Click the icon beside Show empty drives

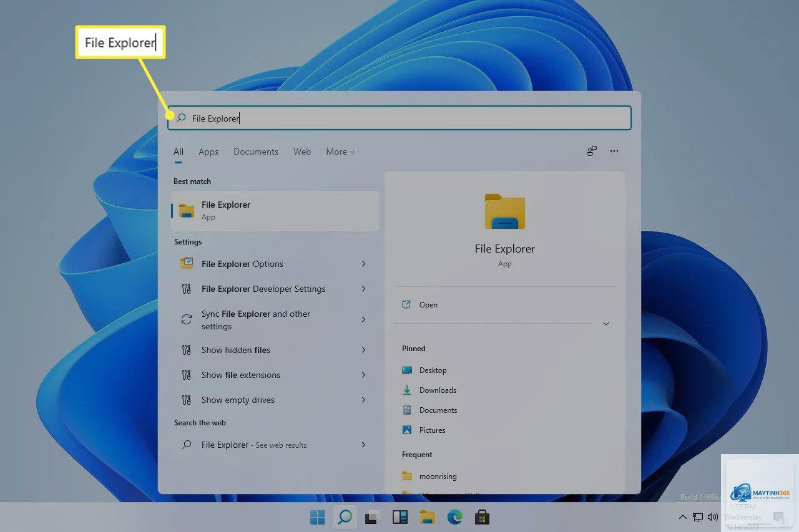coord(186,400)
